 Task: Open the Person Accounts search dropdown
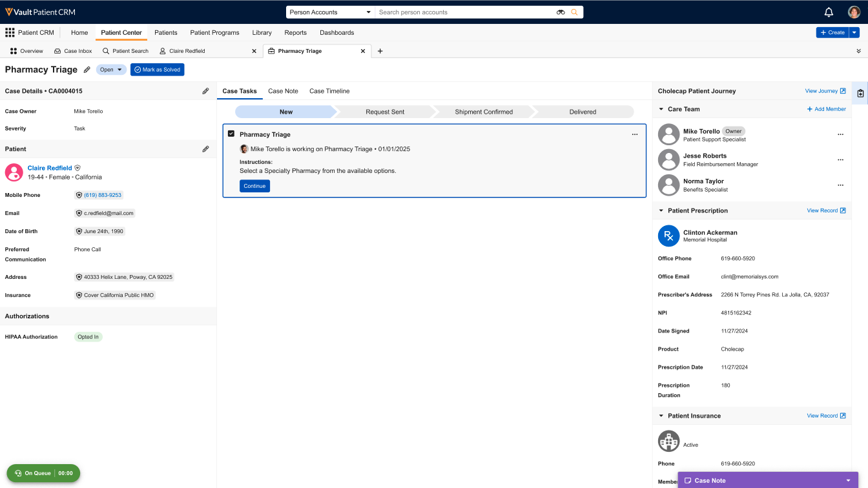[x=330, y=12]
